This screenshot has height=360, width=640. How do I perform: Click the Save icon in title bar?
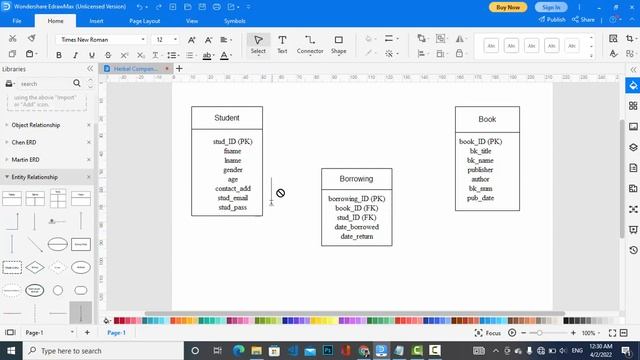[202, 7]
